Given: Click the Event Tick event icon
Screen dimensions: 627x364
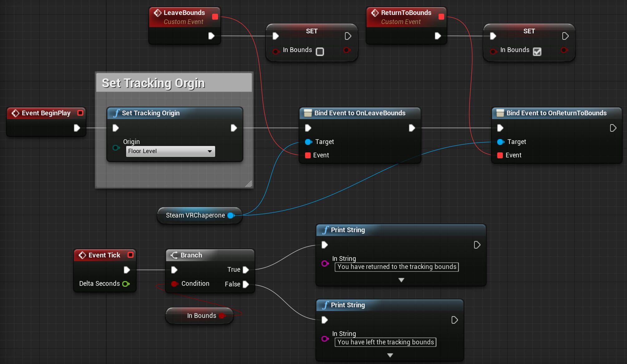Looking at the screenshot, I should (82, 255).
